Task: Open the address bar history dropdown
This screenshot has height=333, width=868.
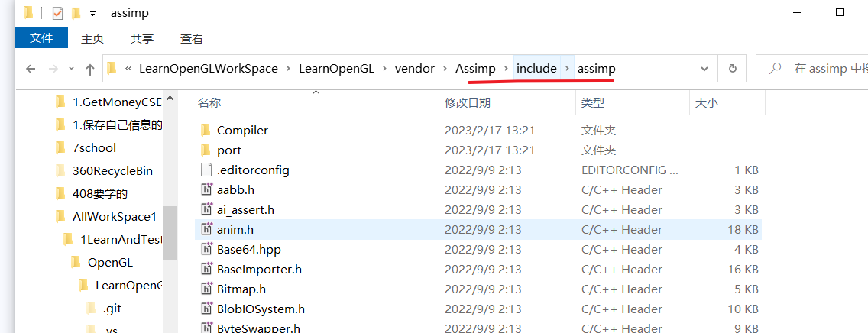Action: (704, 69)
